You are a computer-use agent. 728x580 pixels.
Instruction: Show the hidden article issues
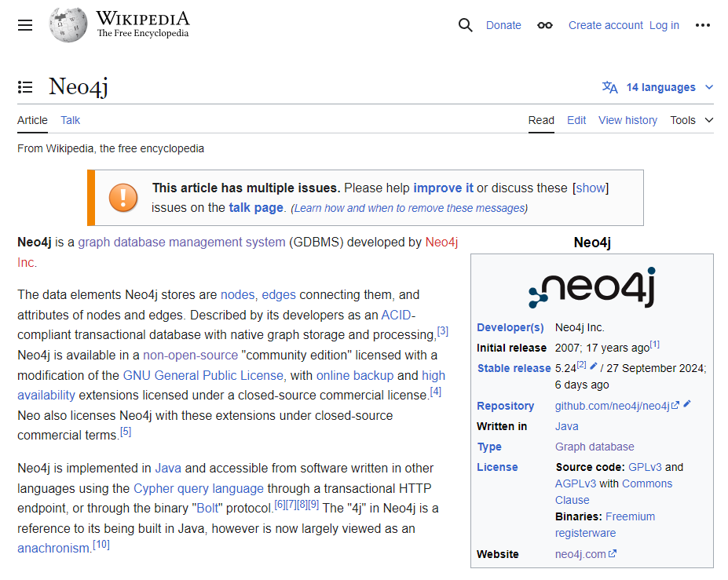coord(591,188)
